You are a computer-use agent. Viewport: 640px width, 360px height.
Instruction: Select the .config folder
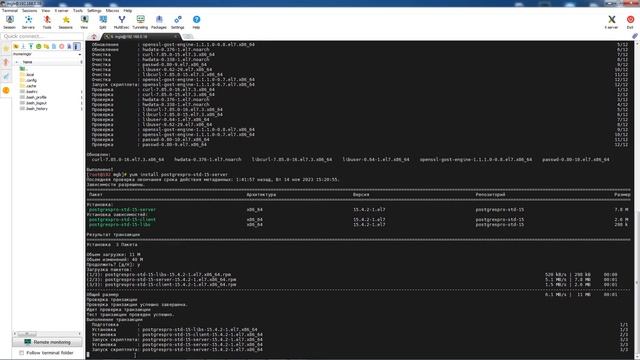click(x=28, y=80)
